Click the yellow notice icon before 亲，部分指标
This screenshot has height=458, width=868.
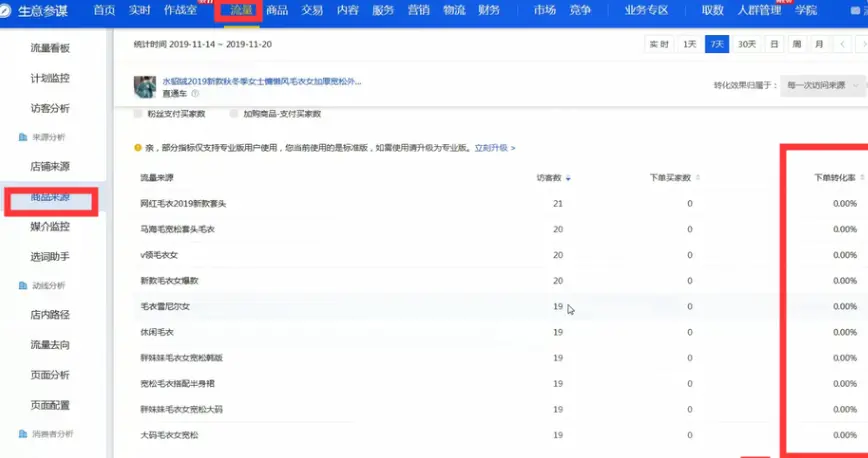click(138, 148)
